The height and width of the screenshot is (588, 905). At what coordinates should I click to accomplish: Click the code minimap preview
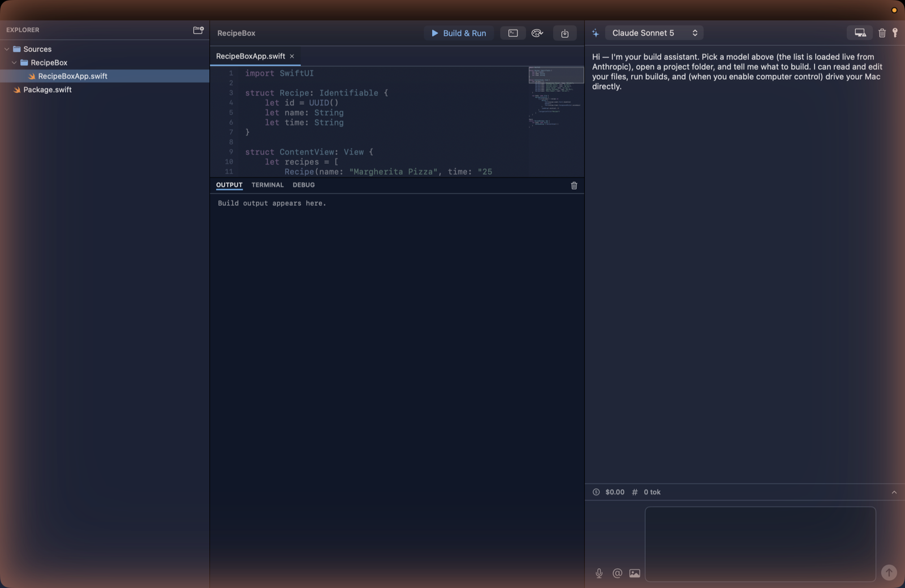(x=556, y=96)
